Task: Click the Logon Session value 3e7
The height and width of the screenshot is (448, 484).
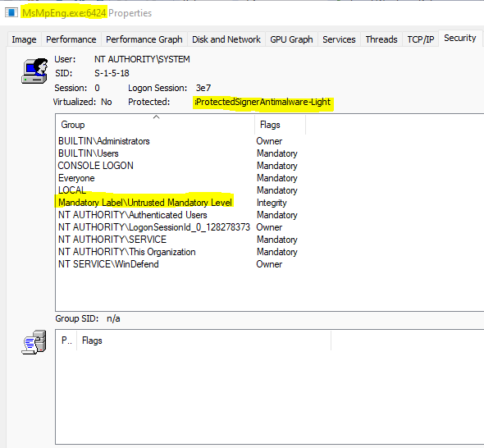Action: 203,88
